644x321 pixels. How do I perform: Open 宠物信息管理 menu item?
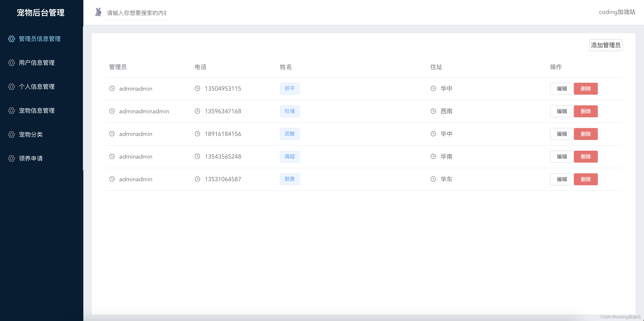[x=37, y=110]
